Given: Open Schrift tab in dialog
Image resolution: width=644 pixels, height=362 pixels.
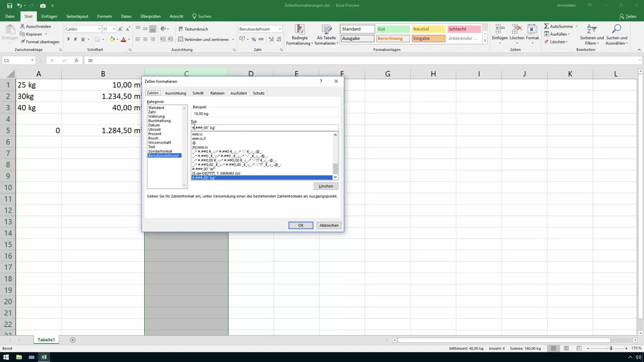Looking at the screenshot, I should (198, 93).
